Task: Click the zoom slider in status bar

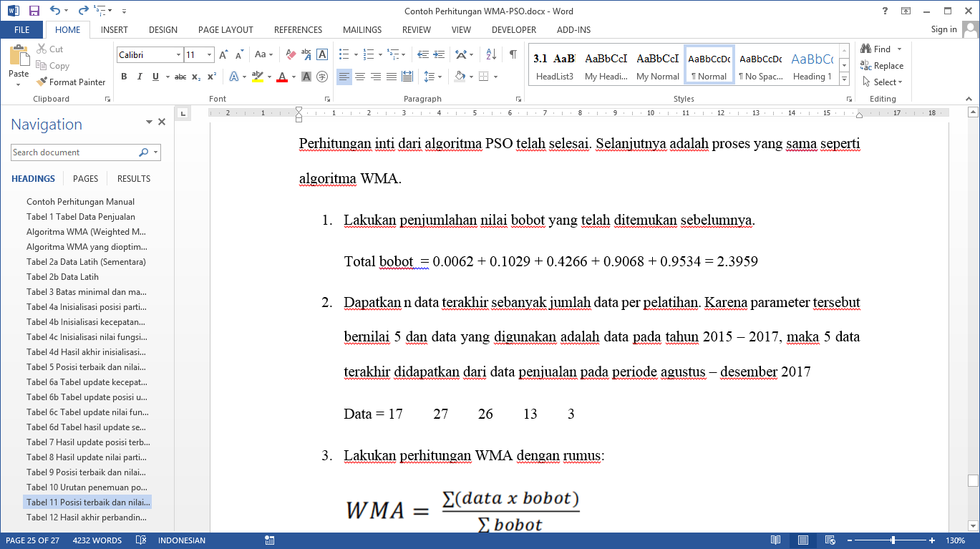Action: pyautogui.click(x=893, y=540)
